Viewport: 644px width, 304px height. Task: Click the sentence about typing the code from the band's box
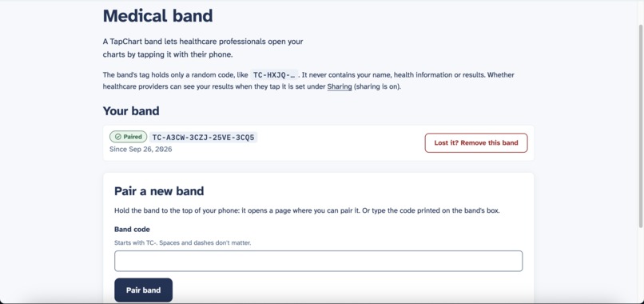coord(431,210)
